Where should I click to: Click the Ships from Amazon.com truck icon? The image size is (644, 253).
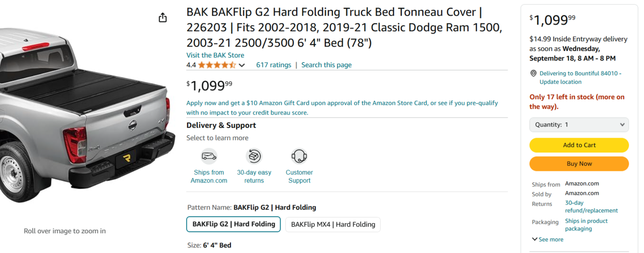pos(209,156)
